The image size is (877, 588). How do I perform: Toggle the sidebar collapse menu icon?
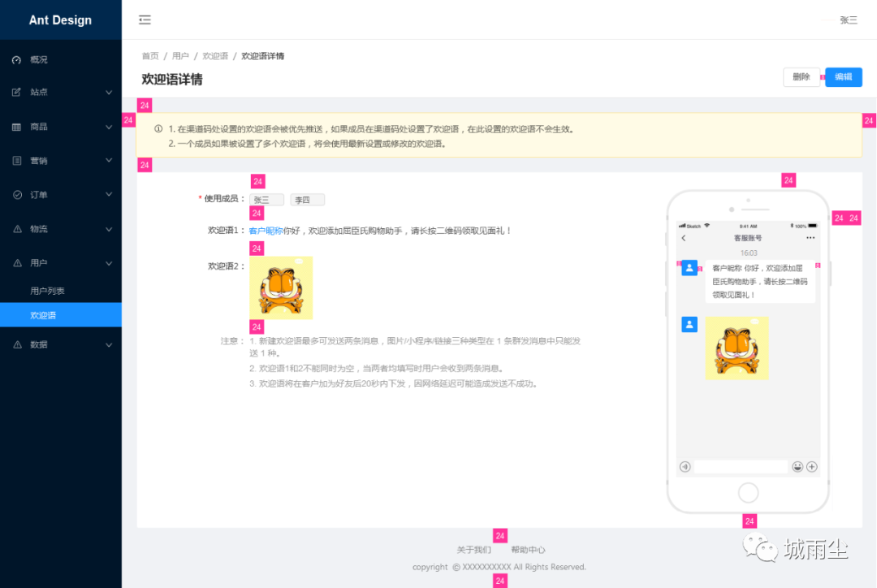tap(145, 20)
